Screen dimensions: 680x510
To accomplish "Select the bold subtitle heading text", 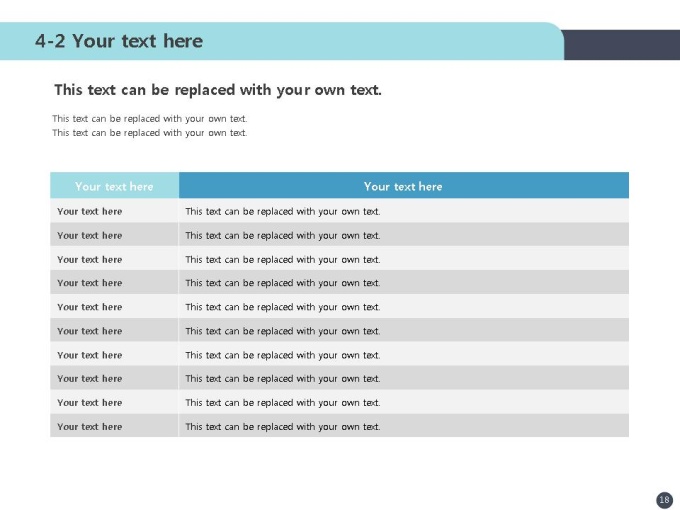I will pos(218,90).
